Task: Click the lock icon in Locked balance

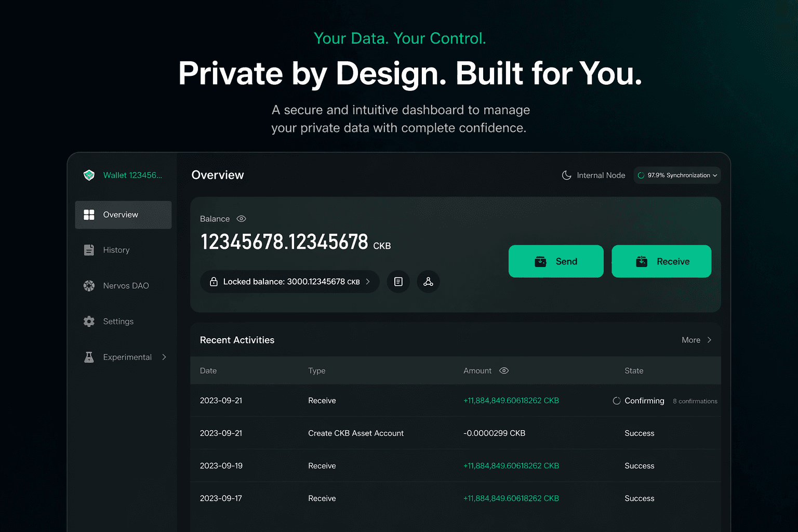Action: point(214,282)
